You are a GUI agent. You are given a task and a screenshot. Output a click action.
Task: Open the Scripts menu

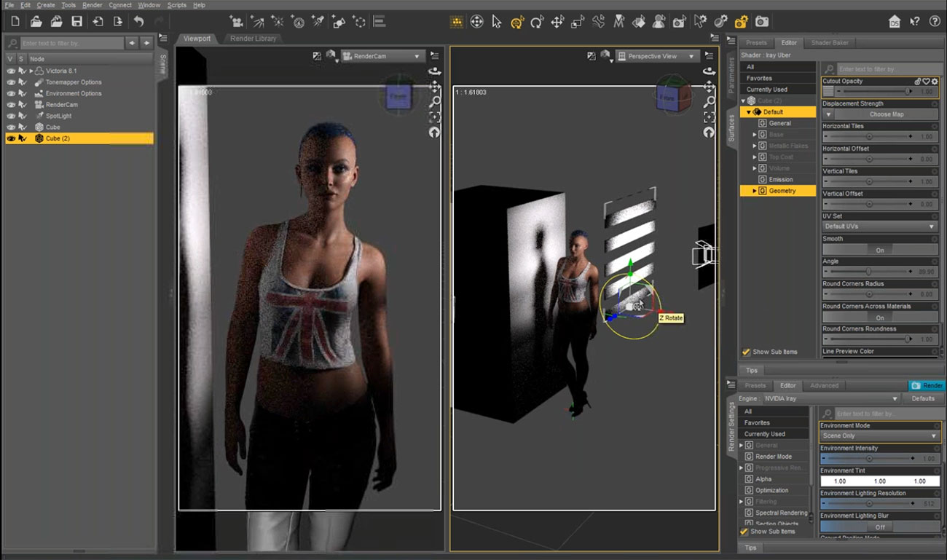point(177,5)
